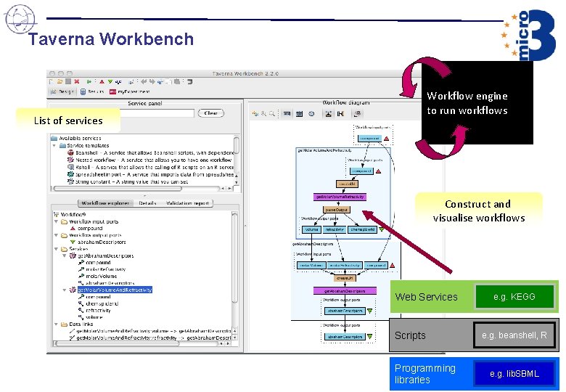Viewport: 566px width, 392px height.
Task: Click the Save workflow disk icon
Action: 68,82
